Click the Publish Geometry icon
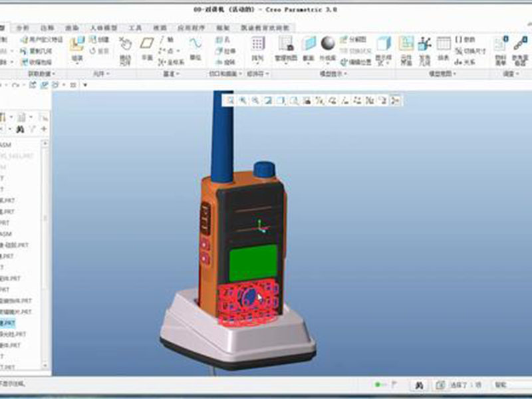This screenshot has height=399, width=532. pyautogui.click(x=424, y=47)
